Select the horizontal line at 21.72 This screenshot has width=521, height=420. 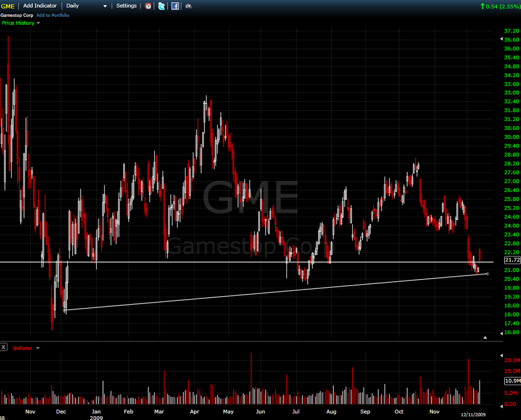246,262
